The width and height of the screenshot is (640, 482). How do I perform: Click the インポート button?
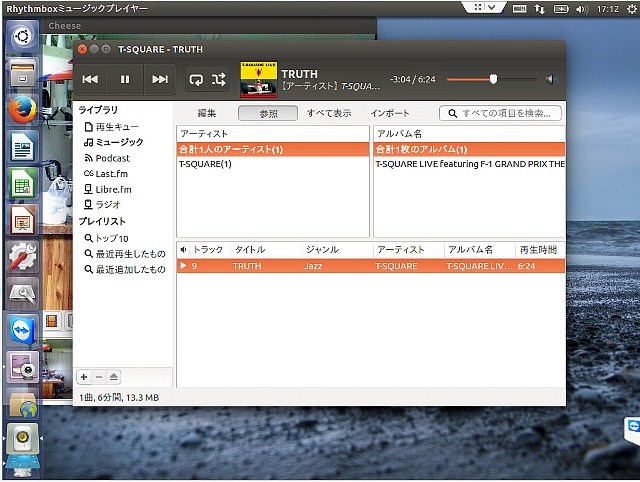[x=390, y=113]
